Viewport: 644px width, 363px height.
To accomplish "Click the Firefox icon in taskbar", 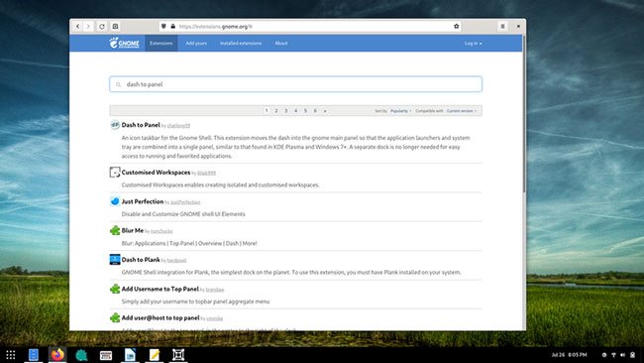I will (x=57, y=355).
